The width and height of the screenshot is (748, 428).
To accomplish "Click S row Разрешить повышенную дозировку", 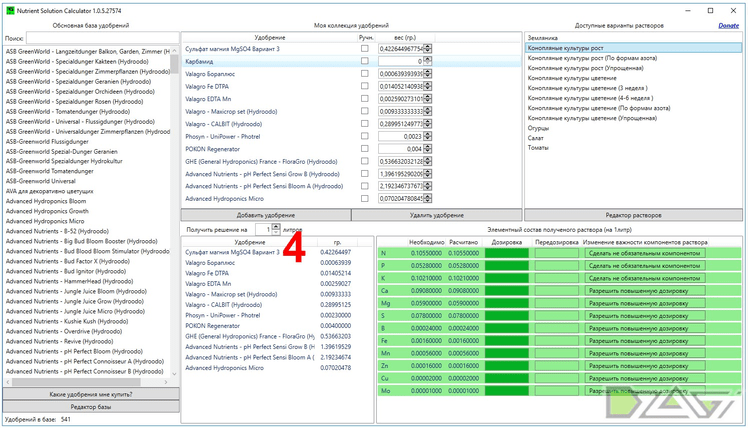I will [x=644, y=316].
